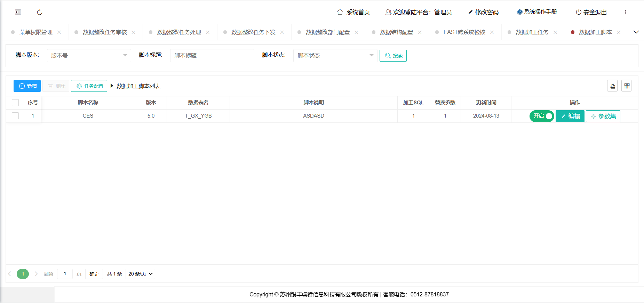Check the select-all header checkbox
The image size is (644, 303).
coord(15,103)
